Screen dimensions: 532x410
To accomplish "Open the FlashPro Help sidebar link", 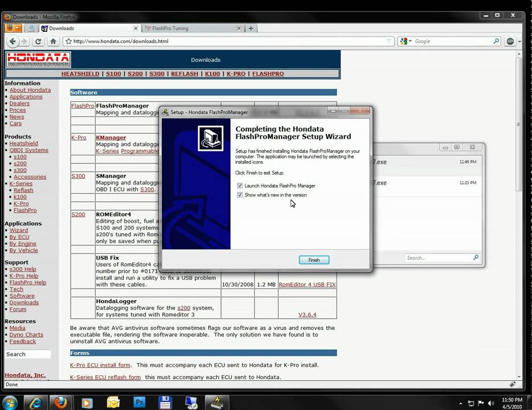I will [x=28, y=282].
